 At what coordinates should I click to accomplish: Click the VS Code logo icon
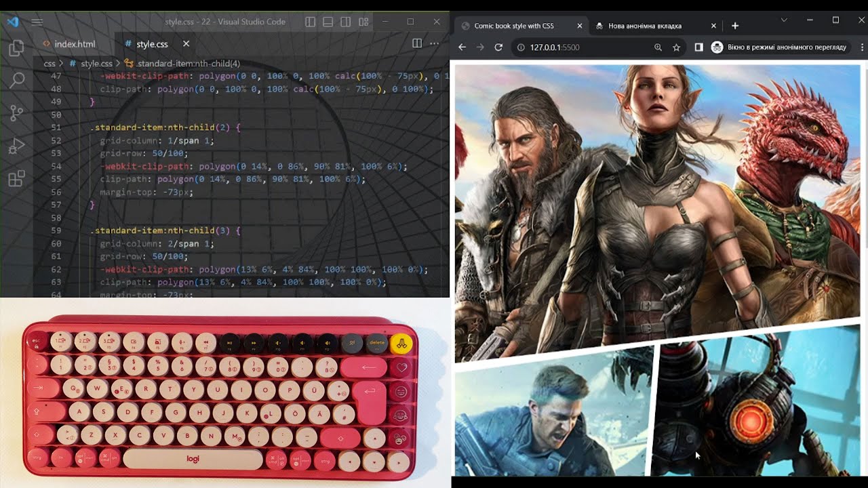tap(12, 22)
